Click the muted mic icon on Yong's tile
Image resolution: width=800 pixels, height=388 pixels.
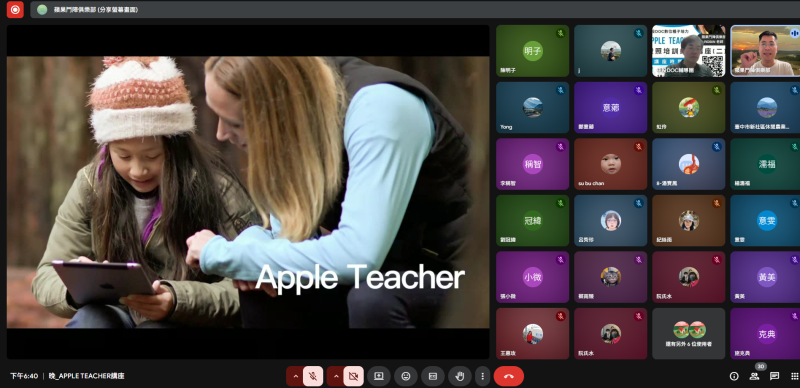point(561,90)
